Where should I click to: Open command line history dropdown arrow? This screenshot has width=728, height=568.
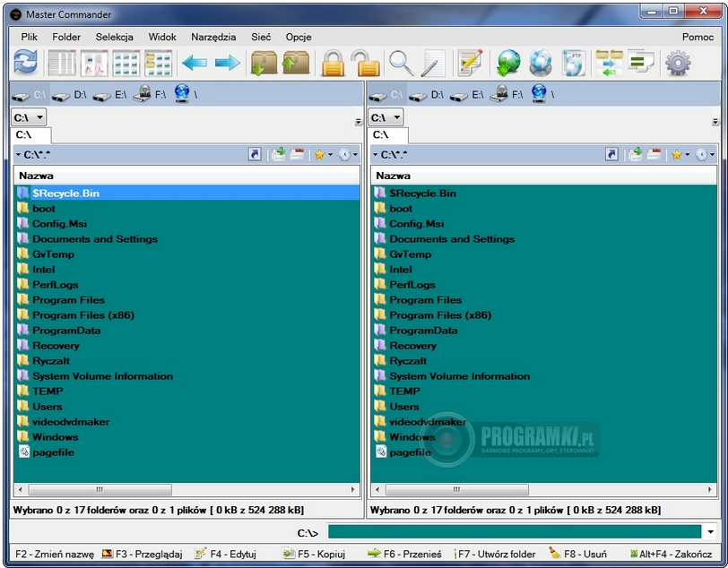tap(710, 532)
